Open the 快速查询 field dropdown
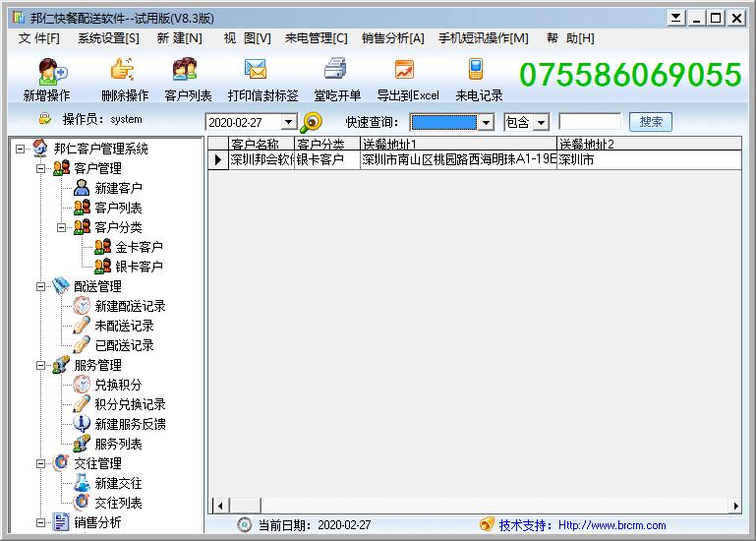This screenshot has height=541, width=756. pyautogui.click(x=486, y=122)
